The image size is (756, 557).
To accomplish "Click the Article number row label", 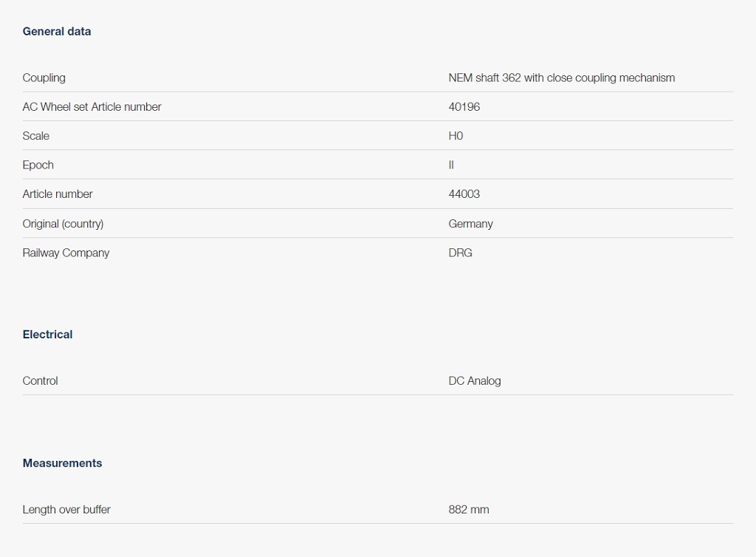I will pyautogui.click(x=58, y=194).
